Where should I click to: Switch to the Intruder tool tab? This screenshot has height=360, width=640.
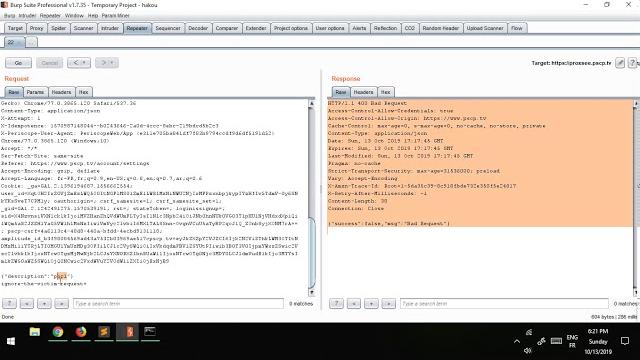pyautogui.click(x=110, y=28)
